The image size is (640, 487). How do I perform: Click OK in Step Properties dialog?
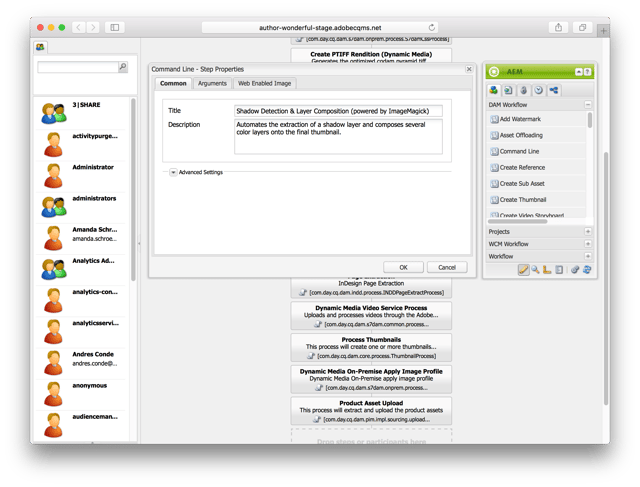tap(403, 267)
